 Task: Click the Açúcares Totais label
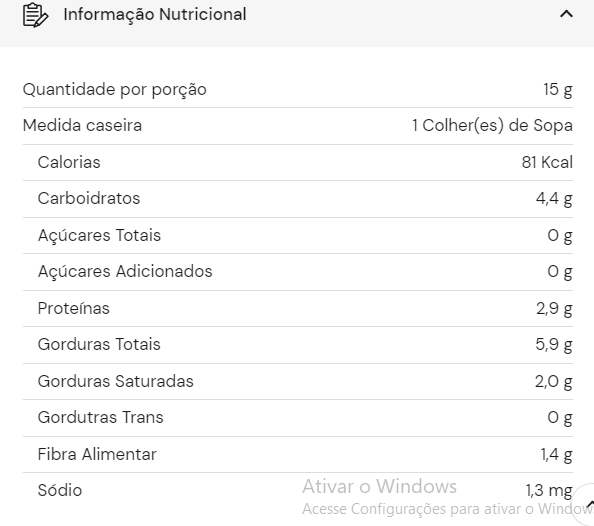[x=99, y=235]
